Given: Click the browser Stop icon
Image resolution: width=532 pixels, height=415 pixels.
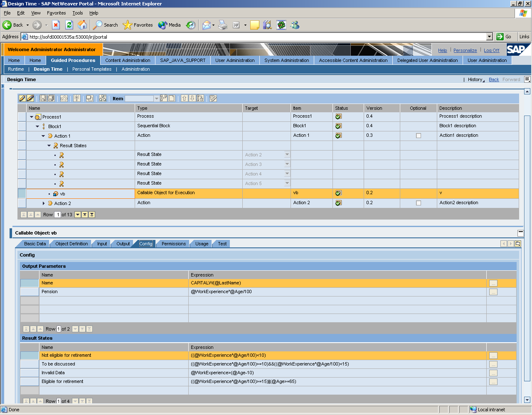Looking at the screenshot, I should [56, 25].
